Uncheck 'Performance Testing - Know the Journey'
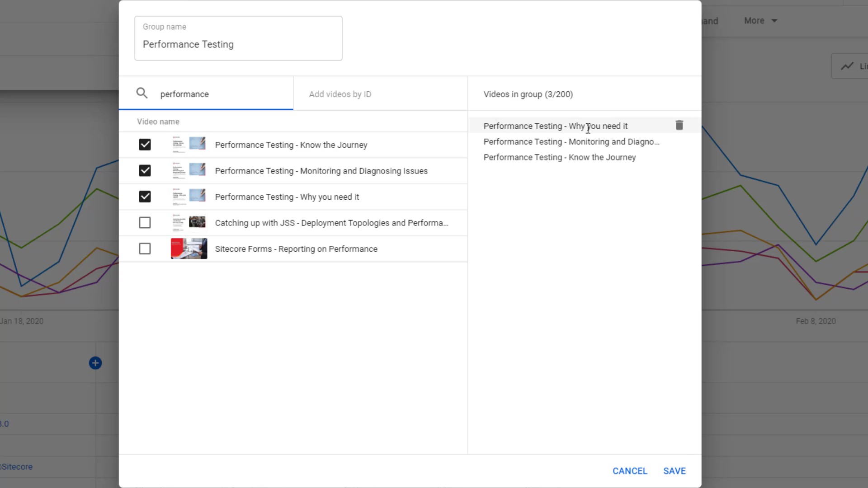 point(145,145)
